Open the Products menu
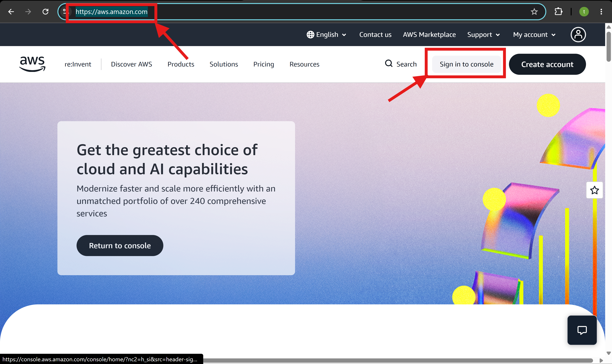Screen dimensions: 612x364 click(181, 64)
